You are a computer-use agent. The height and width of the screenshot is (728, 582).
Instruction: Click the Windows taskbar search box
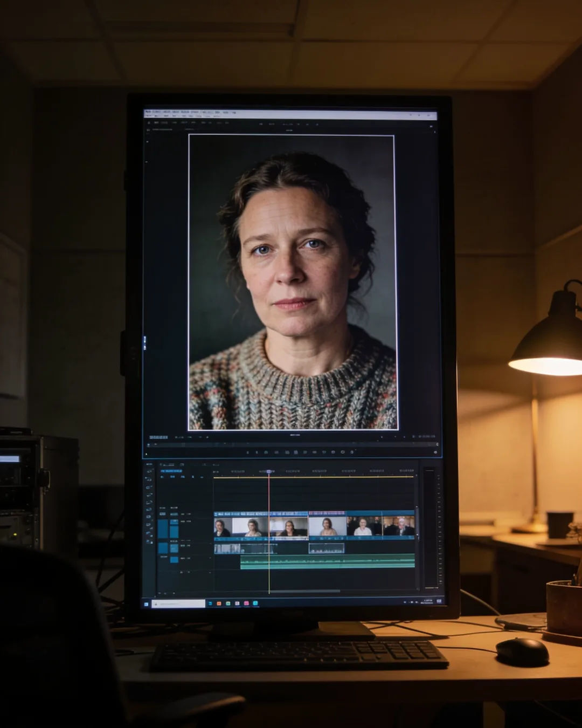178,603
